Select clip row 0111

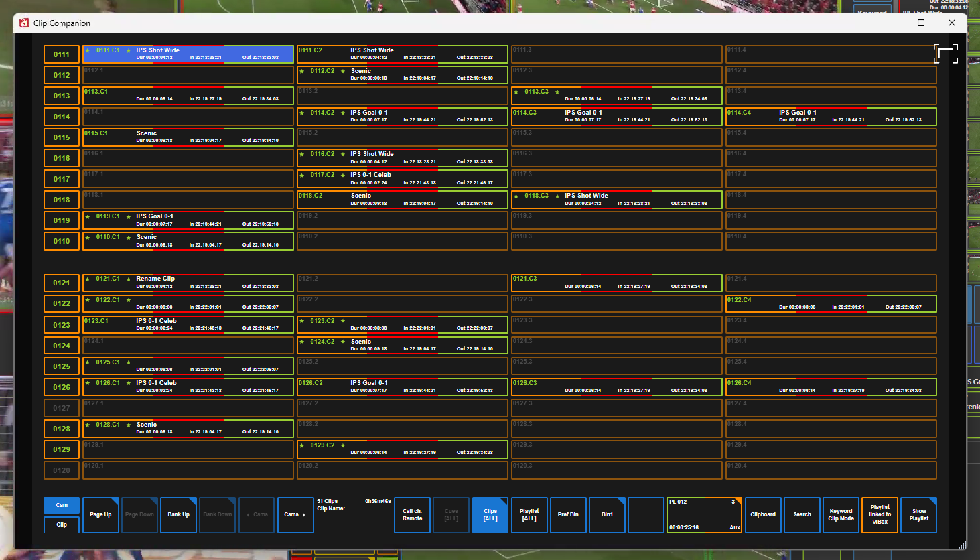click(x=62, y=54)
